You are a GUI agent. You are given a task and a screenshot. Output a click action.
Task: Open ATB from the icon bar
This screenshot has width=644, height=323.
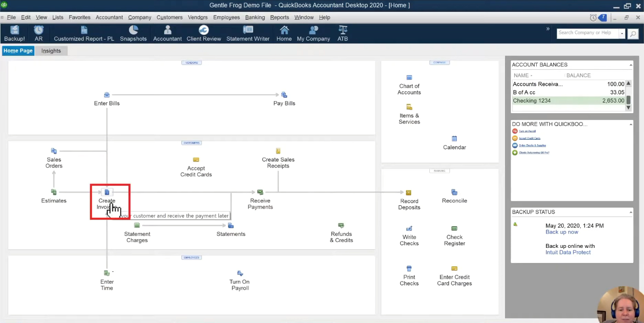click(343, 34)
